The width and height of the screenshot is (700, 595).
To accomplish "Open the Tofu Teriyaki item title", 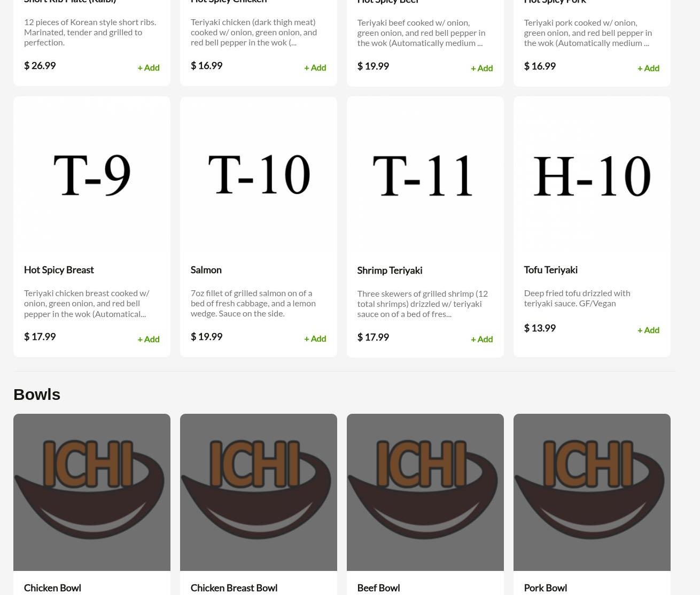I will (x=551, y=270).
